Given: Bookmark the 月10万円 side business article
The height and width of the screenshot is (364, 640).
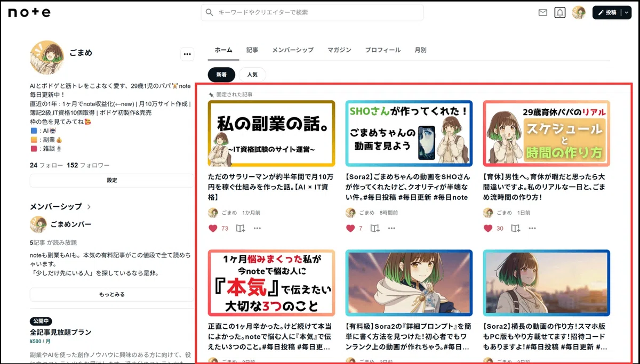Looking at the screenshot, I should (x=241, y=228).
